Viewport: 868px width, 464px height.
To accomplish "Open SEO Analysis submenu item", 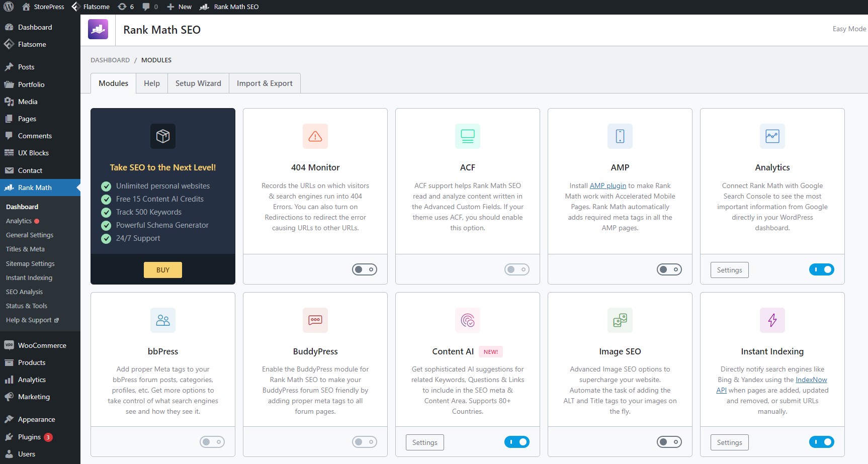I will (24, 292).
